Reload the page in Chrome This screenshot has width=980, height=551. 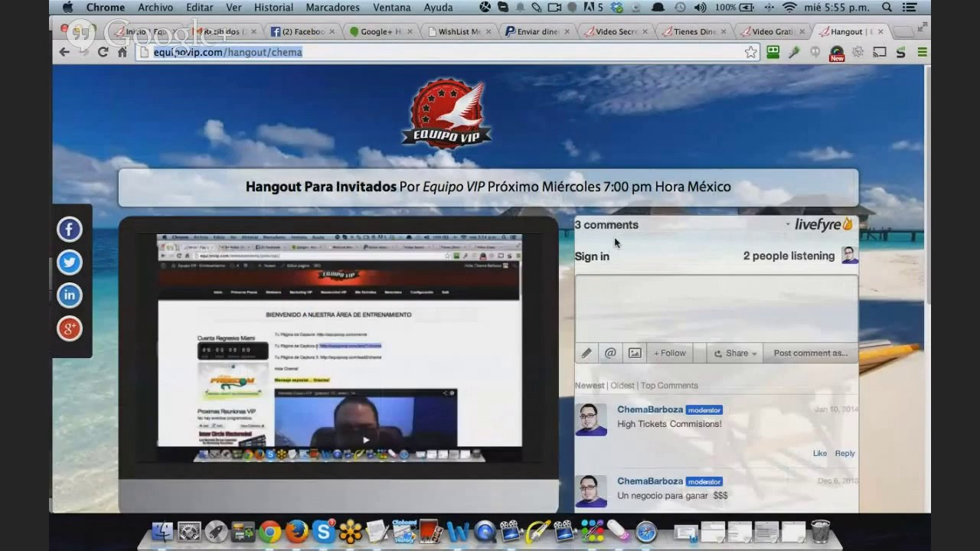103,52
